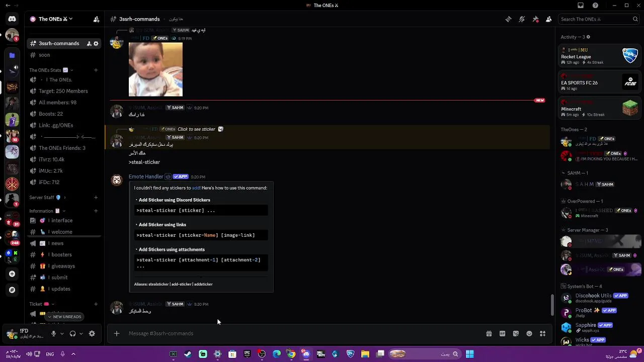
Task: Open User Settings gear
Action: [92, 333]
